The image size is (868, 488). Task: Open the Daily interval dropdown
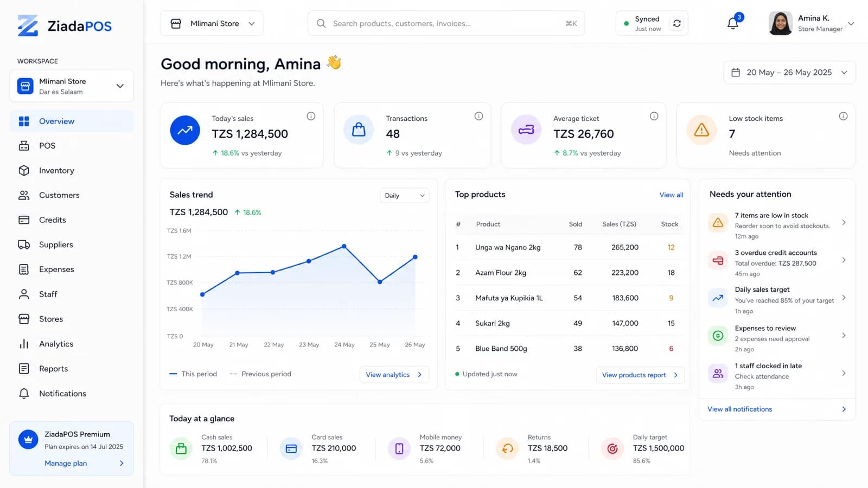[x=404, y=196]
